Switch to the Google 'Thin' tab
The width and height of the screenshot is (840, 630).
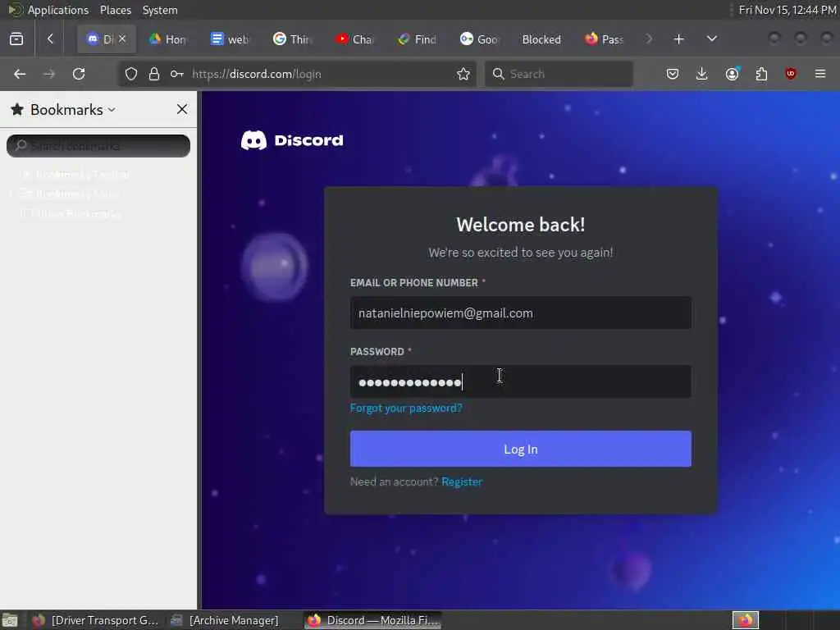click(292, 39)
